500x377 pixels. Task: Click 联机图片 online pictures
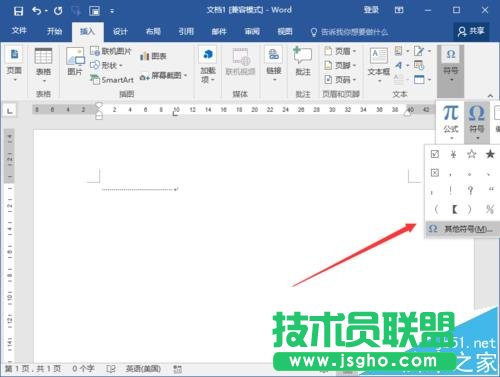pos(111,51)
